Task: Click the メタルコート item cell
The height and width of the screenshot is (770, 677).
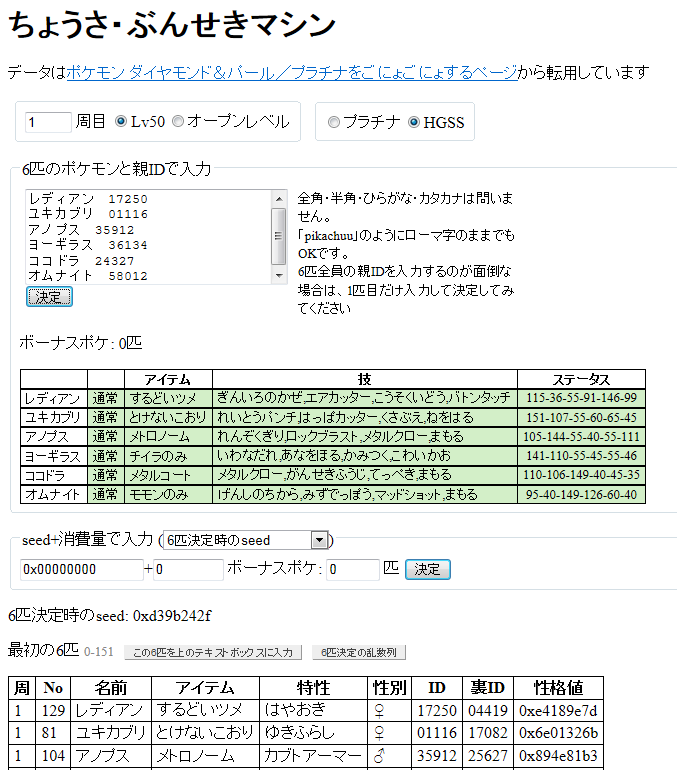Action: pos(168,475)
